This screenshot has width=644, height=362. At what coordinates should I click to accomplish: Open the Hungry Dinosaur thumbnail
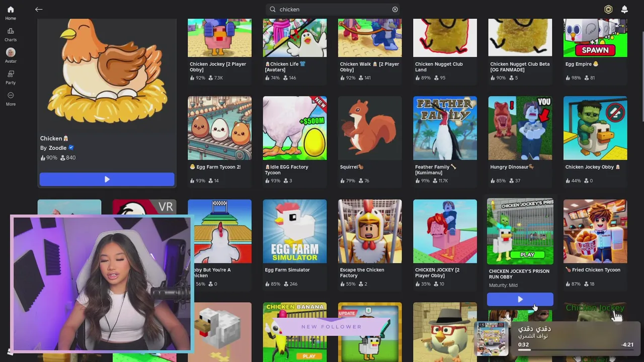tap(520, 128)
